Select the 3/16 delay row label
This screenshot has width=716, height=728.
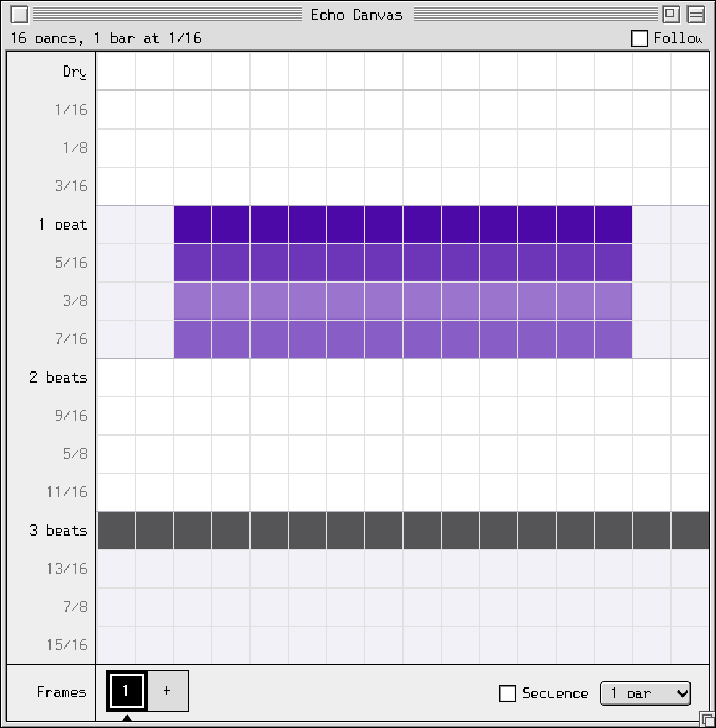click(x=71, y=186)
